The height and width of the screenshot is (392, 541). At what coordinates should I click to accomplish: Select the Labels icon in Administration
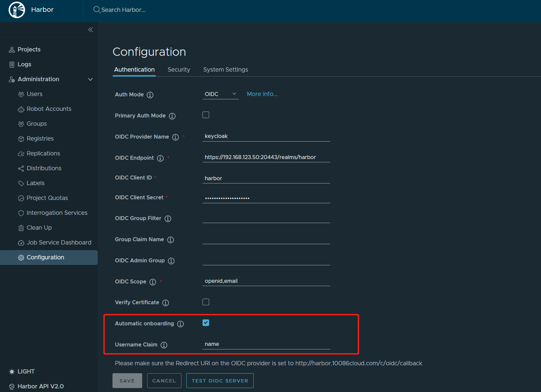pyautogui.click(x=21, y=183)
